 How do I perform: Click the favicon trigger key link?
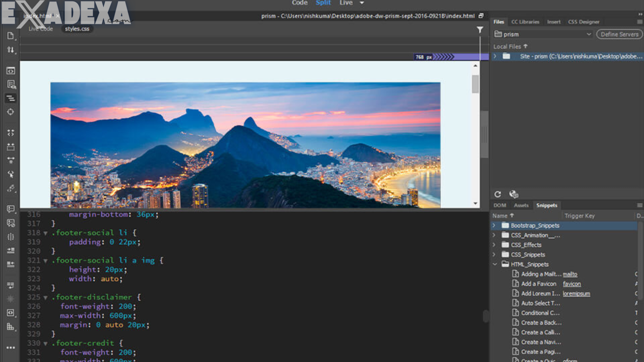[x=571, y=284]
